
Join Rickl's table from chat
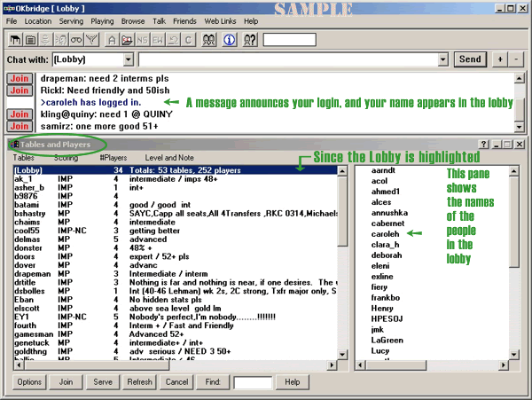pos(20,90)
